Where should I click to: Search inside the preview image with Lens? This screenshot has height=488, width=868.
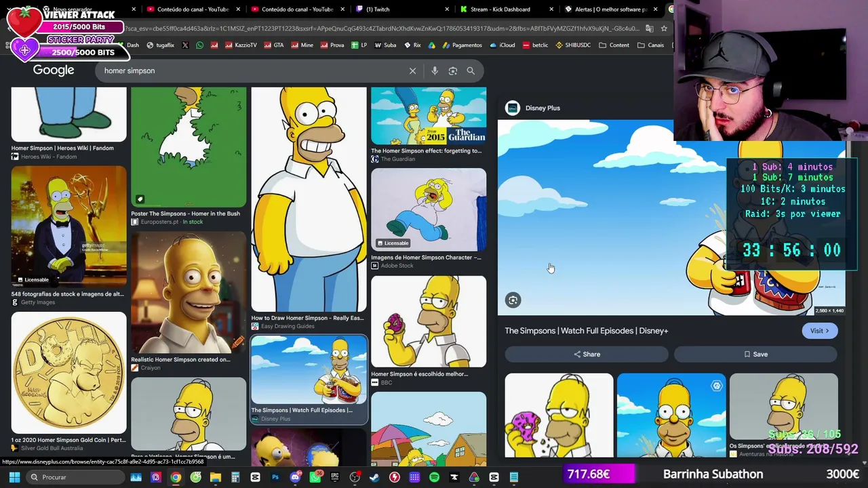513,300
